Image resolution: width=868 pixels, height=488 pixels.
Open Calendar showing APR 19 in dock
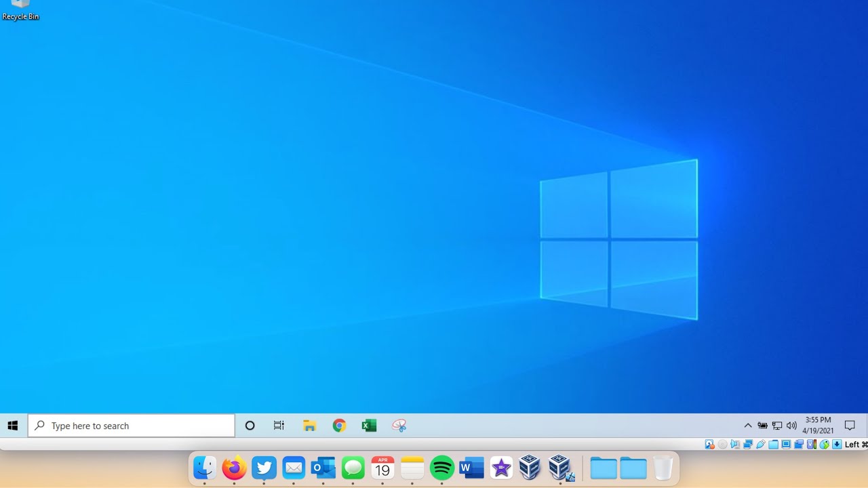tap(382, 468)
